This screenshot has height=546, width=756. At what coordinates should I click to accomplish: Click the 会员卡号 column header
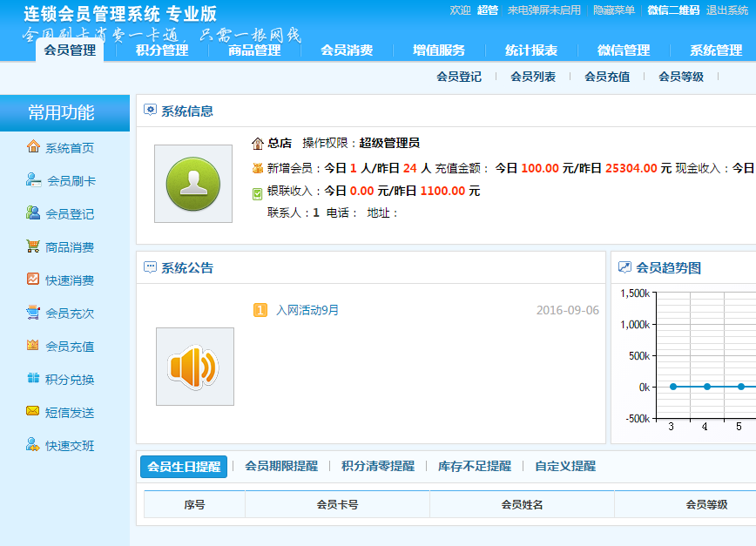point(337,504)
